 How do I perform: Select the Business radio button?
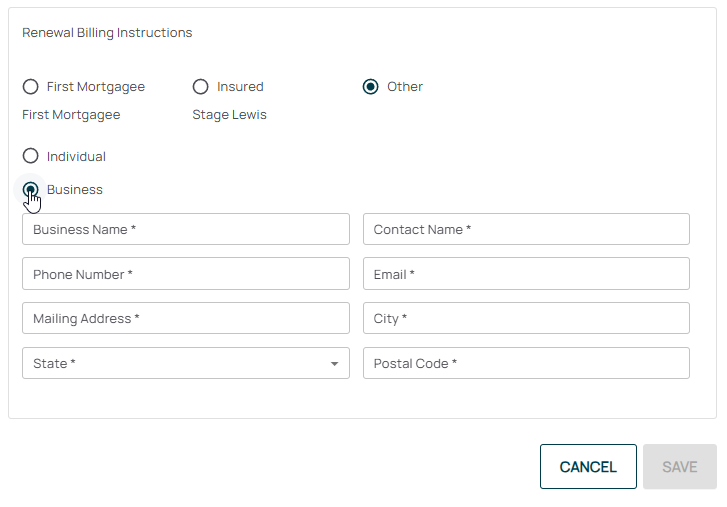30,189
